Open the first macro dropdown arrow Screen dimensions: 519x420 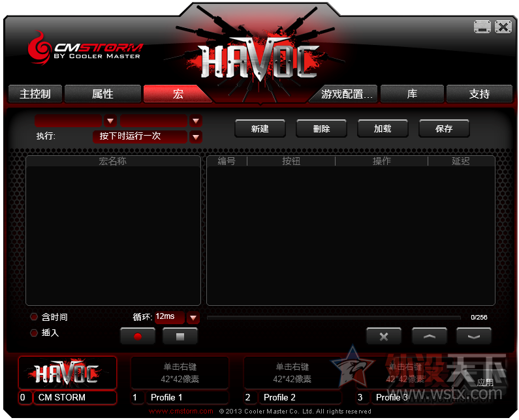tap(110, 121)
